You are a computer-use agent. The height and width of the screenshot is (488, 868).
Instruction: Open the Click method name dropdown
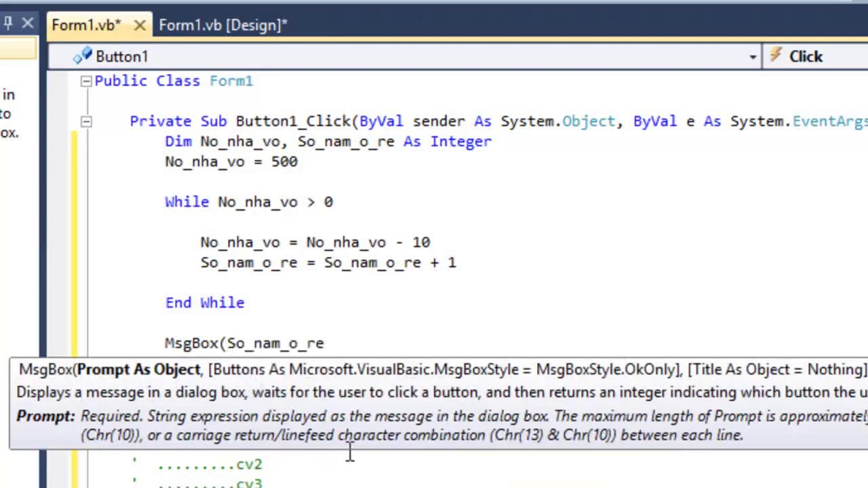point(816,57)
